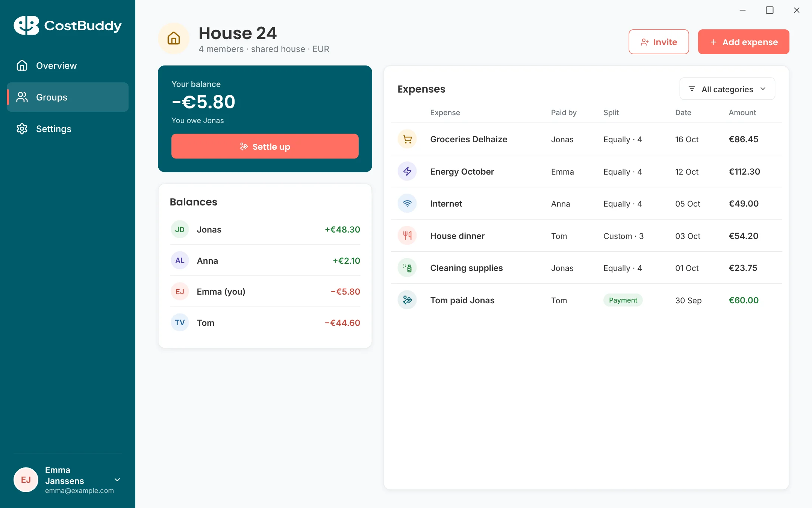Select the €112.30 amount
This screenshot has height=508, width=812.
744,172
